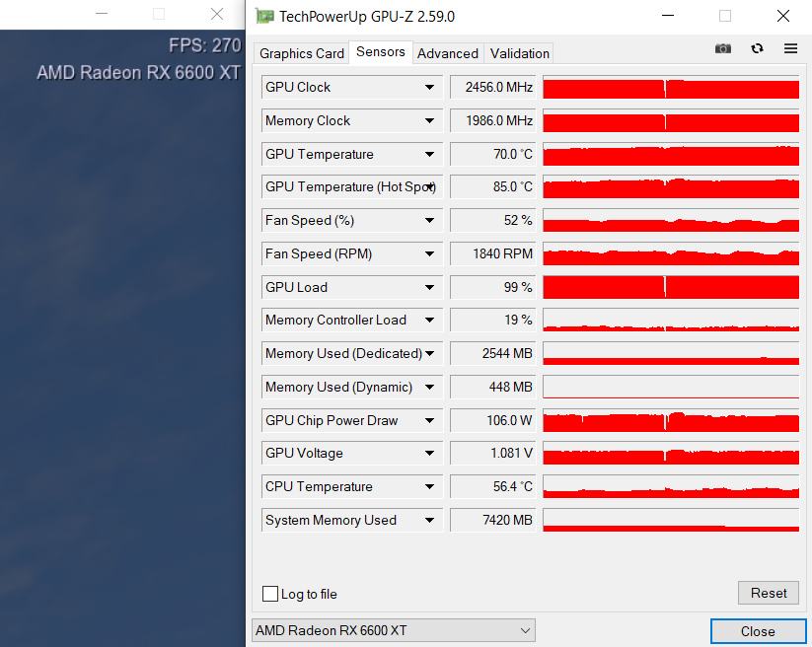Click the FPS: 270 overlay text

(205, 45)
